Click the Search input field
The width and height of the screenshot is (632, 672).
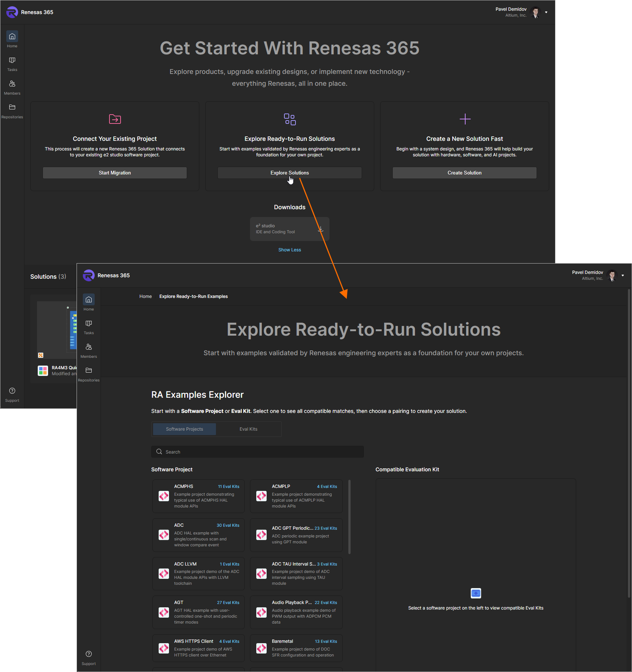[257, 452]
